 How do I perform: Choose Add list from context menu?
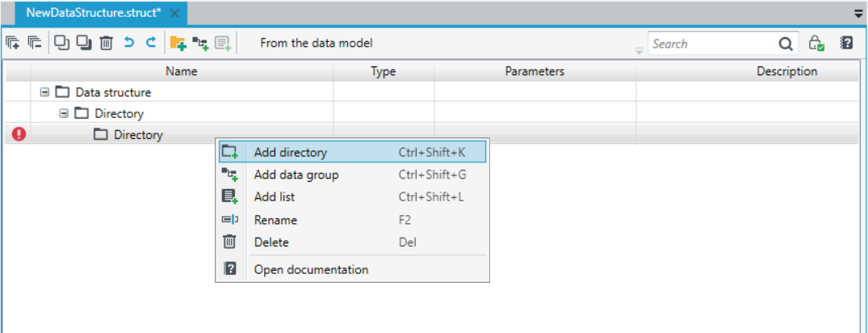coord(352,197)
